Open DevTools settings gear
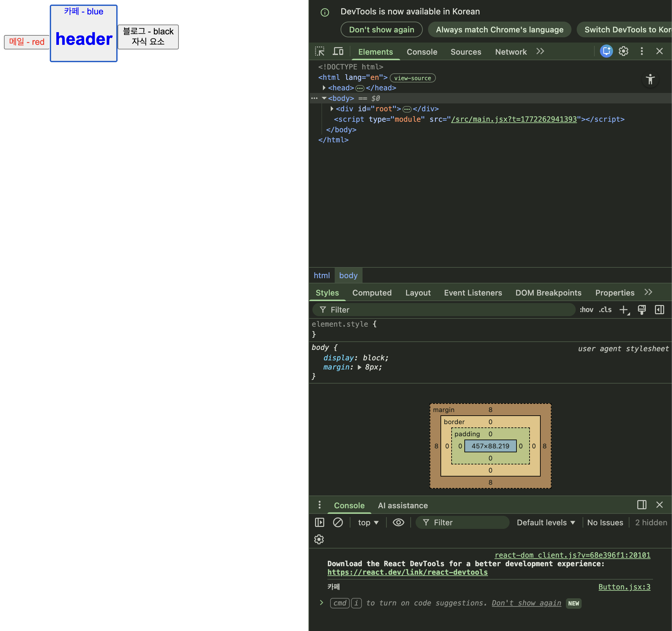Image resolution: width=672 pixels, height=631 pixels. (623, 51)
